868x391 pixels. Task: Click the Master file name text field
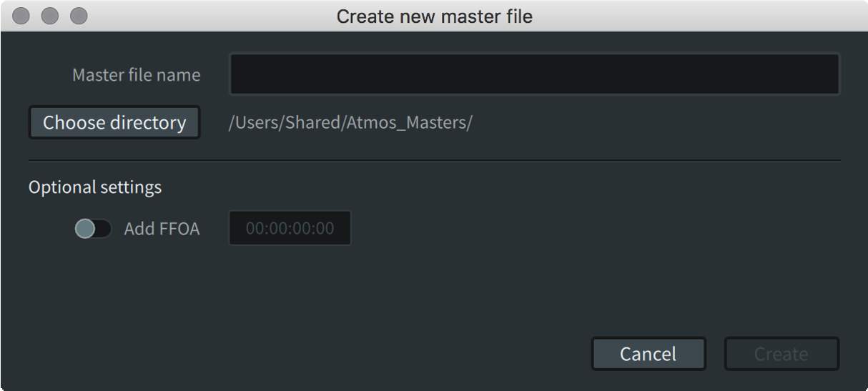point(533,74)
